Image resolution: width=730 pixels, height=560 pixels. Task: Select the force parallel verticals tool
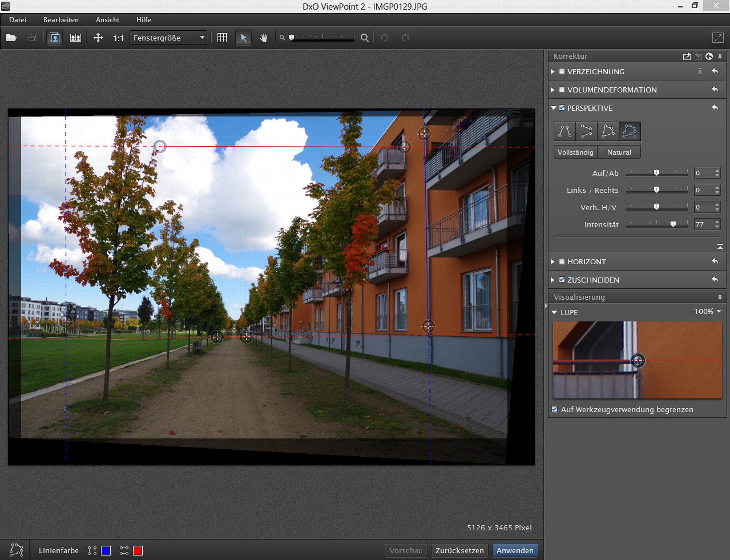(564, 131)
